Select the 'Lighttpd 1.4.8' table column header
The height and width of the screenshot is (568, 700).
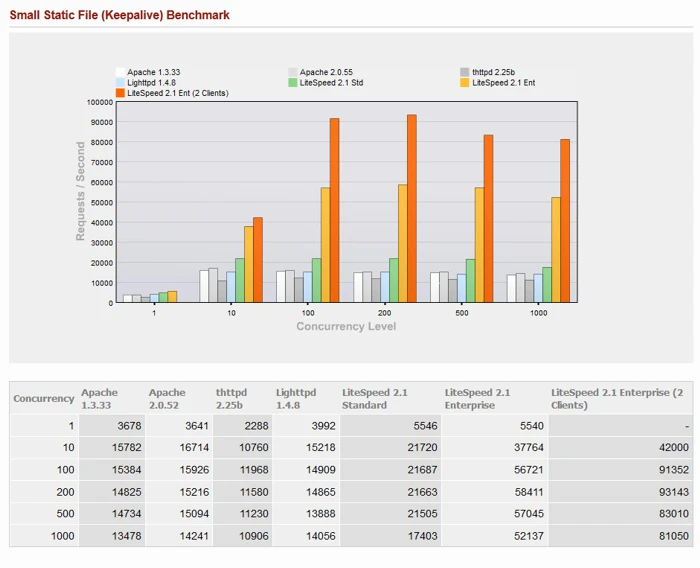pos(296,399)
